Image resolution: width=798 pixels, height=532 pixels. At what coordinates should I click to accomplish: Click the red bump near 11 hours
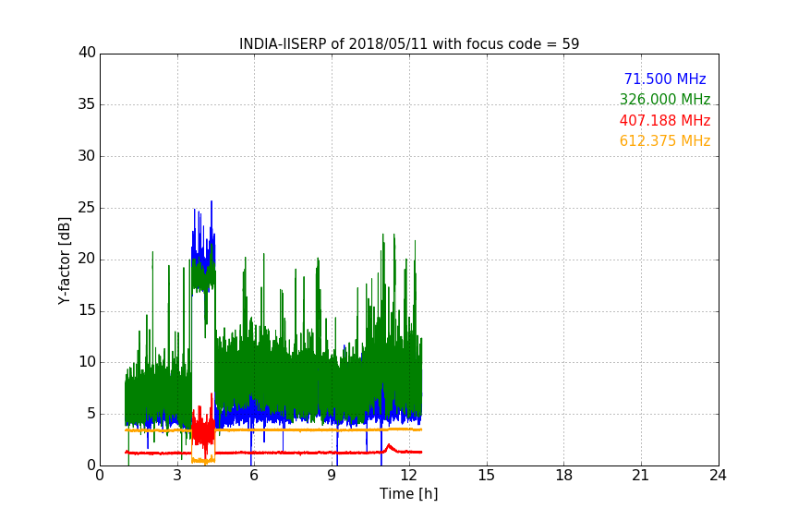[x=390, y=448]
